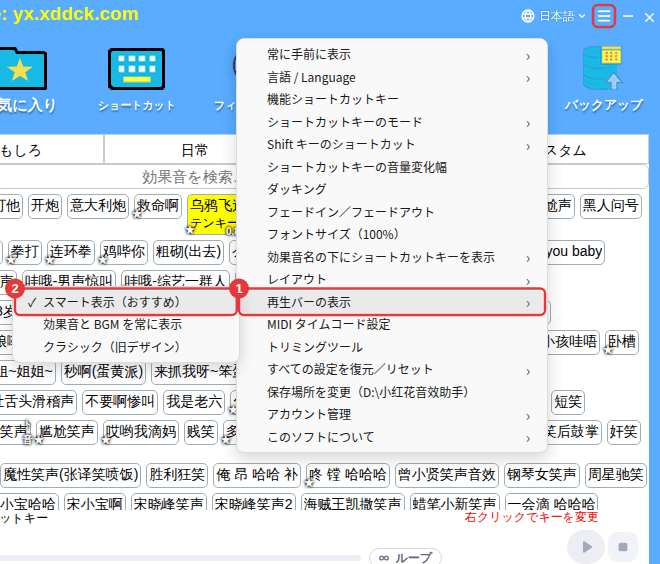Play the 曾小贤笑声音效 sound effect
660x564 pixels.
coord(447,475)
